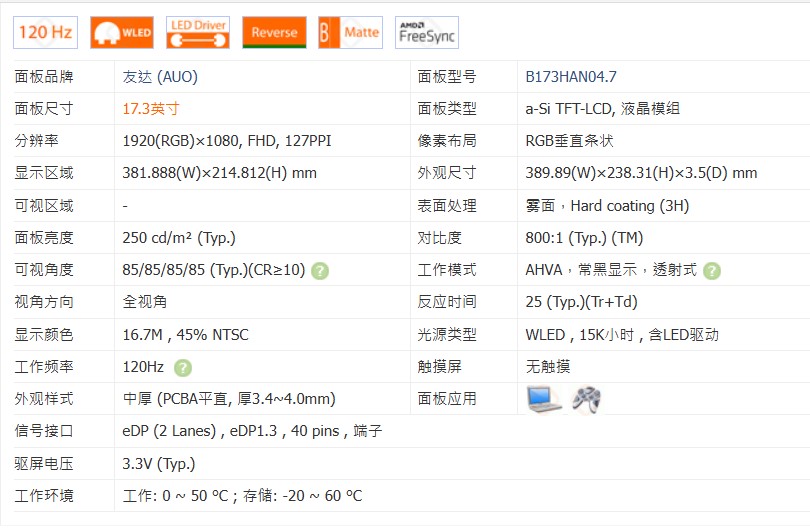
Task: Select the 250 cd/m² brightness value
Action: (179, 238)
